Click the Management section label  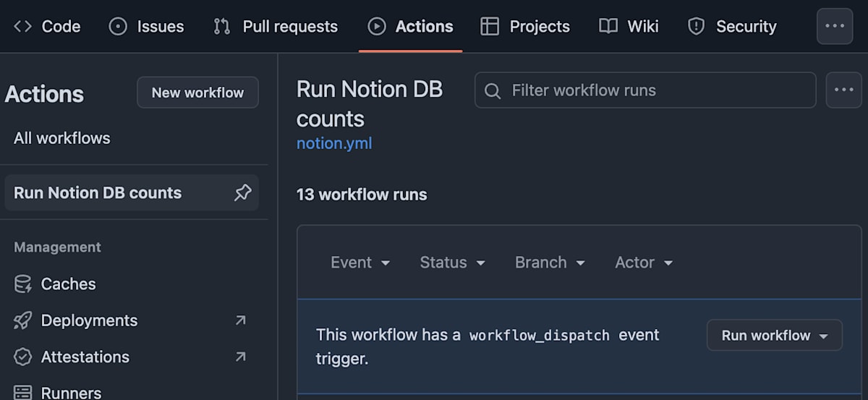coord(57,247)
